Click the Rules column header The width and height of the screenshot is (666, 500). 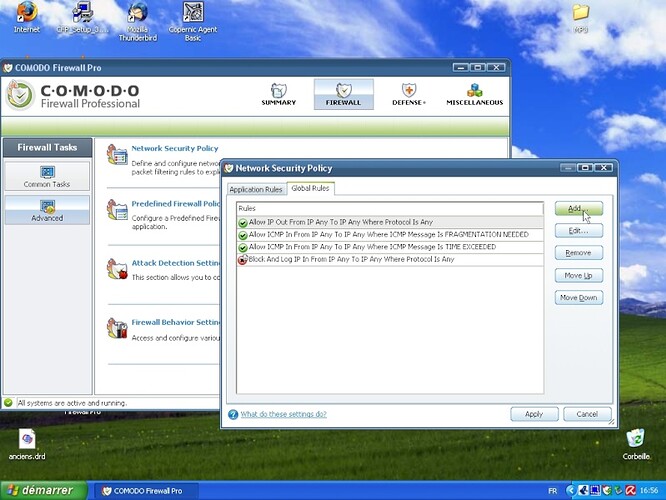click(390, 209)
